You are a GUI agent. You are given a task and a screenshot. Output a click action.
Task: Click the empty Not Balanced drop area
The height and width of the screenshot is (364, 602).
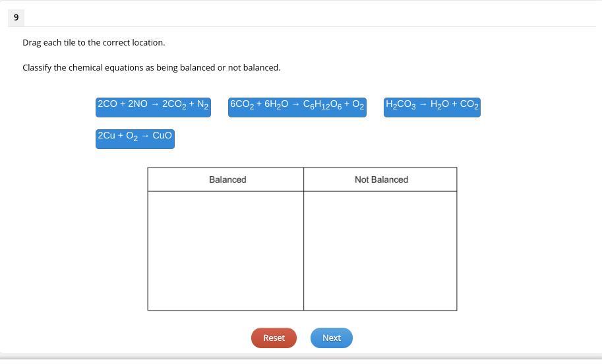point(380,251)
